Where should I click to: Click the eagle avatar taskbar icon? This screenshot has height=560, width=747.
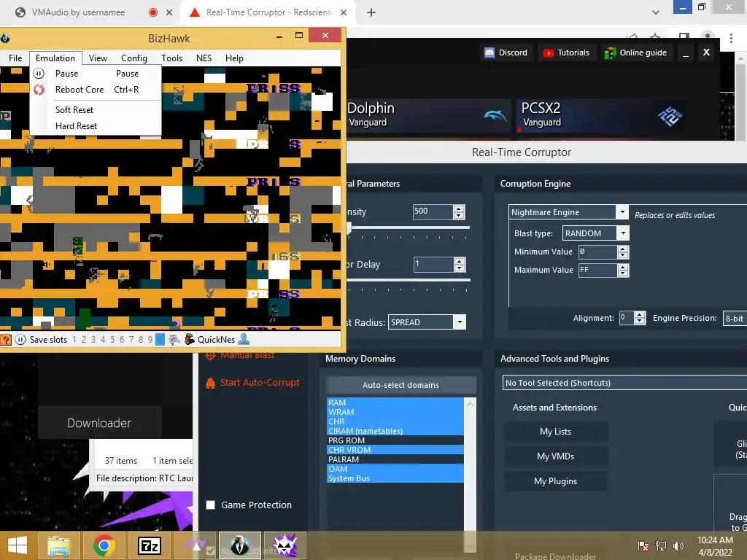point(239,545)
